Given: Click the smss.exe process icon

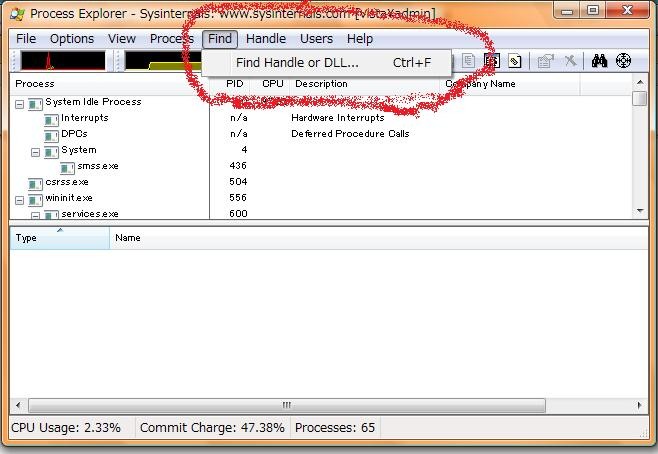Looking at the screenshot, I should 67,168.
